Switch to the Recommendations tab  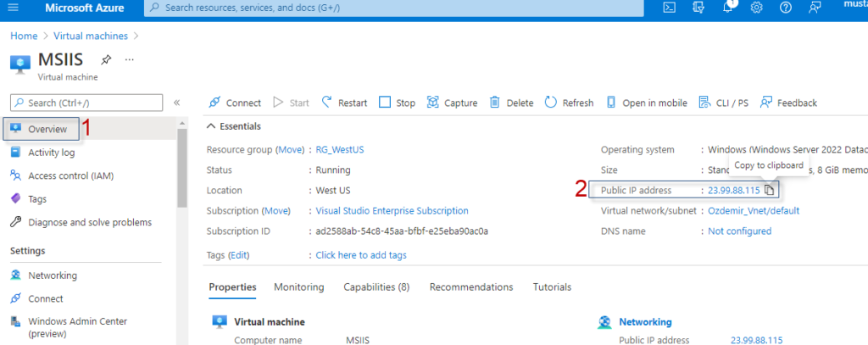point(471,287)
